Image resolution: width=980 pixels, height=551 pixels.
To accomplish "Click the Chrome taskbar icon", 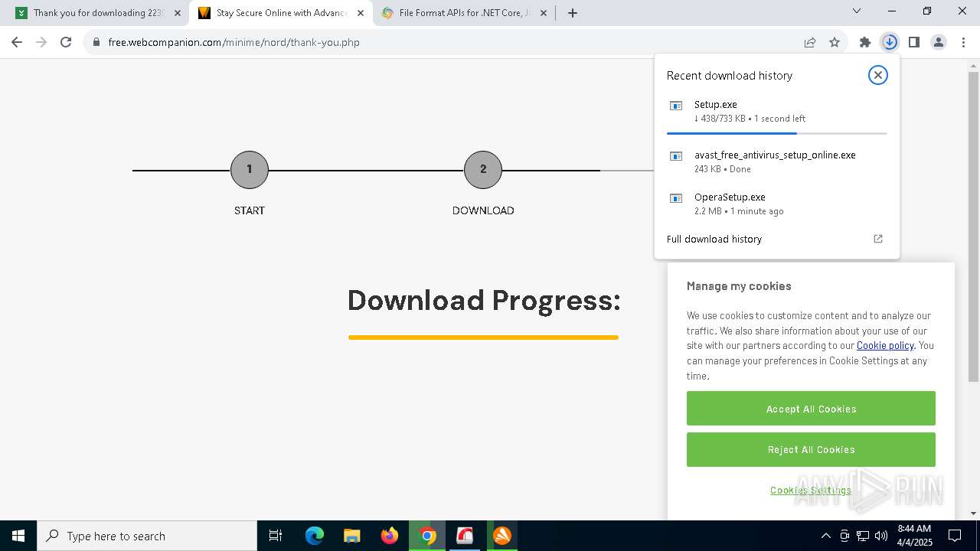I will (x=427, y=536).
